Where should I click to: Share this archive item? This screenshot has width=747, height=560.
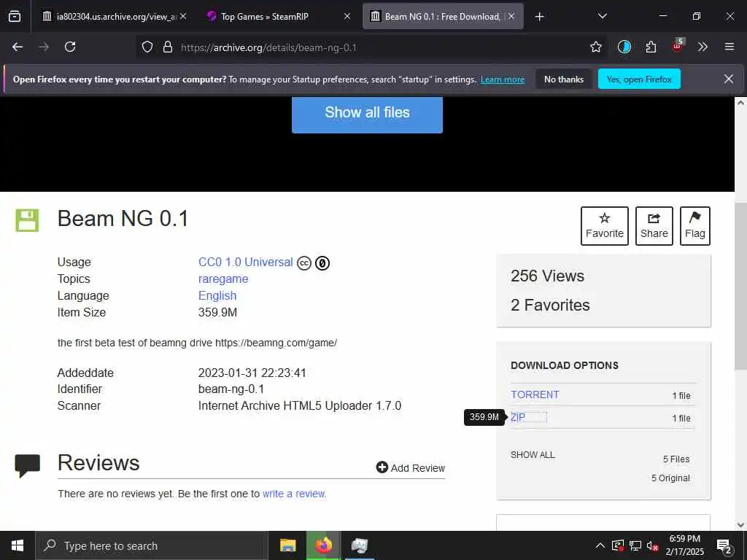click(x=654, y=226)
